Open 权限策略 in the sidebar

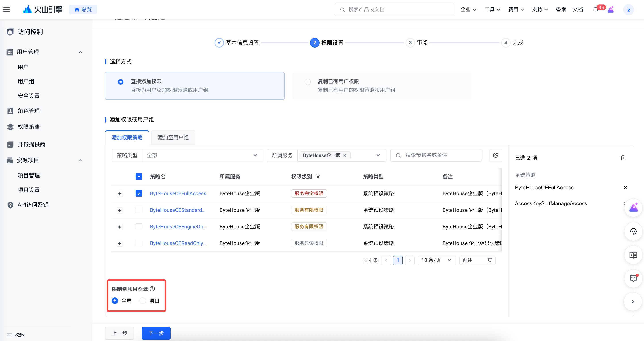[29, 127]
